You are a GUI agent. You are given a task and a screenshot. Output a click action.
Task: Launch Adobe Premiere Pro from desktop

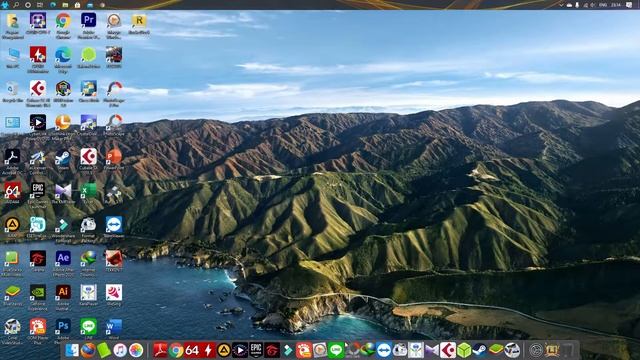pos(89,20)
